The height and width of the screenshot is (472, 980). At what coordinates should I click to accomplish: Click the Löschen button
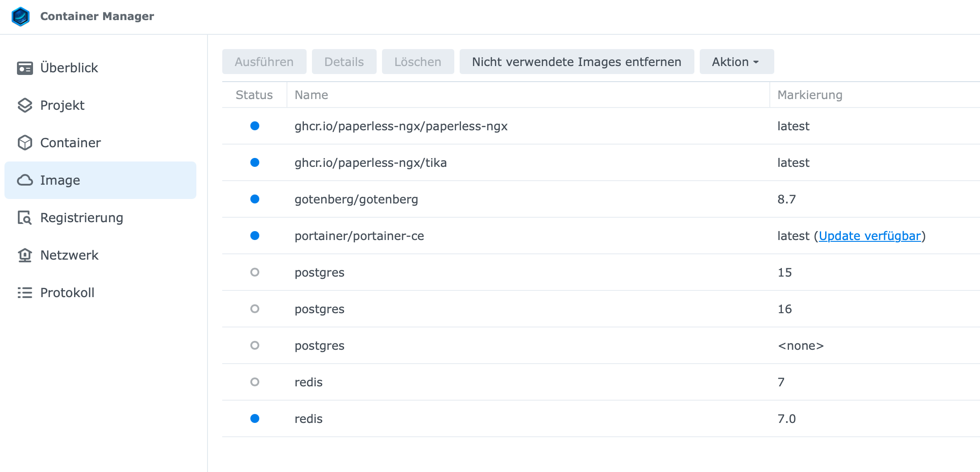(x=418, y=62)
